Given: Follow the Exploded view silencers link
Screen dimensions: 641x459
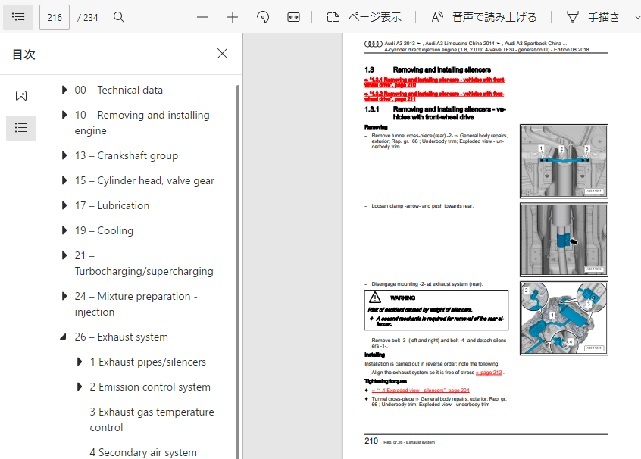Looking at the screenshot, I should click(421, 390).
